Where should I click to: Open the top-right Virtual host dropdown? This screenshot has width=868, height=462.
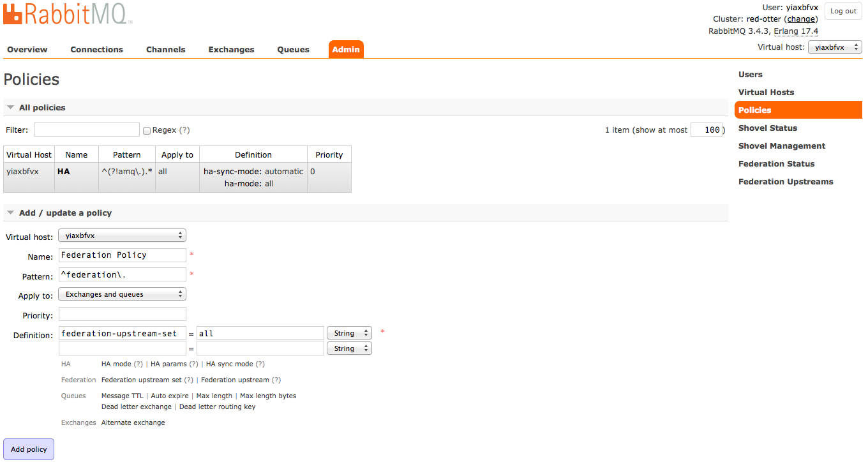tap(835, 47)
